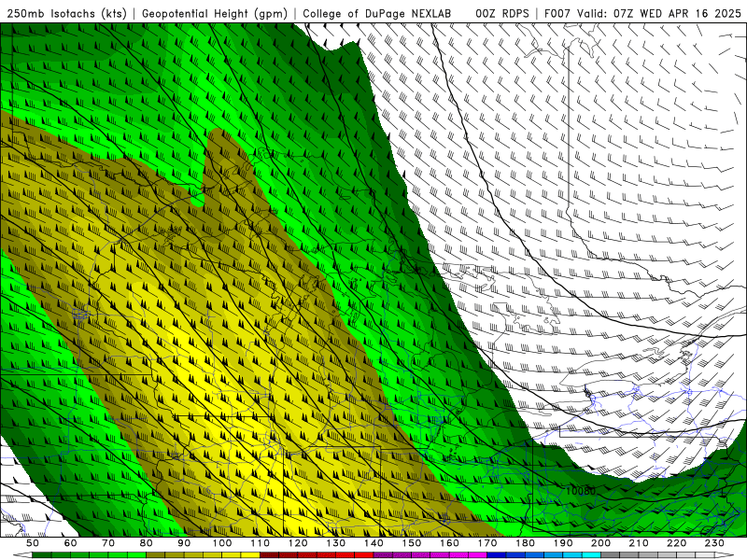Click the '80' legend scale number
Screen dimensions: 747x560
click(x=147, y=543)
